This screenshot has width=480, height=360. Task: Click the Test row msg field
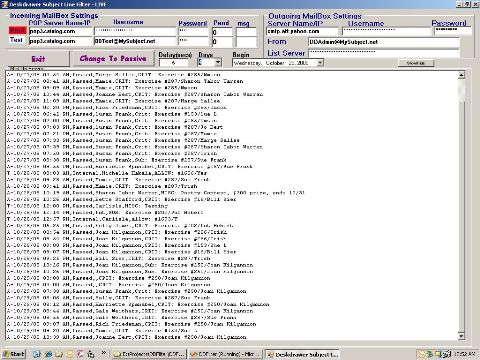tap(246, 42)
